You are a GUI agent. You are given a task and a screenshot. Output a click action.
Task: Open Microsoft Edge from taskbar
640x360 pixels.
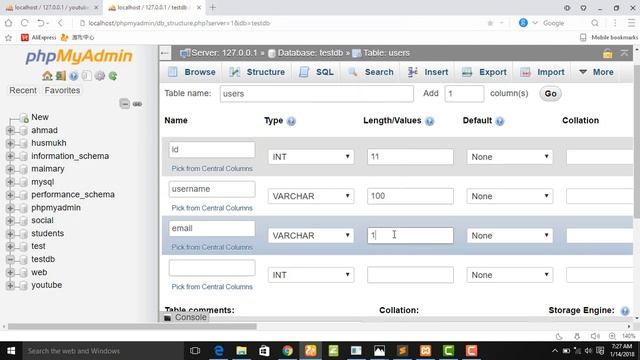pos(219,351)
